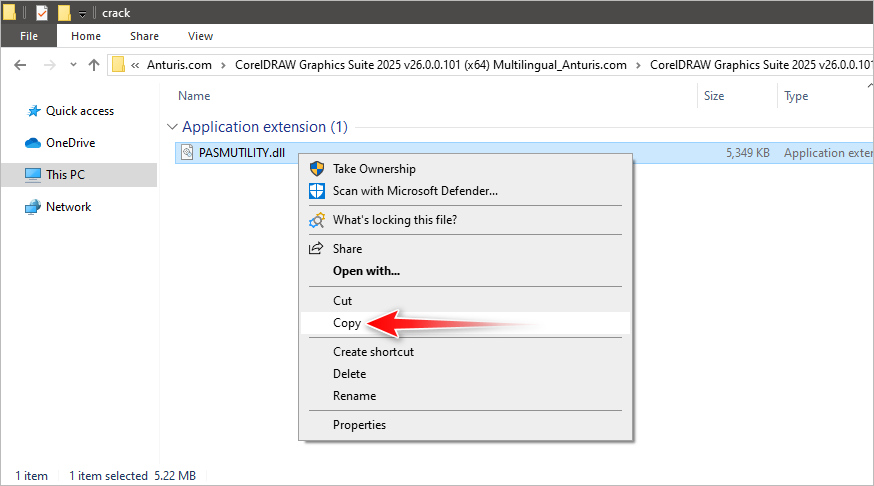Select This PC in the navigation pane
The width and height of the screenshot is (874, 486).
[65, 175]
